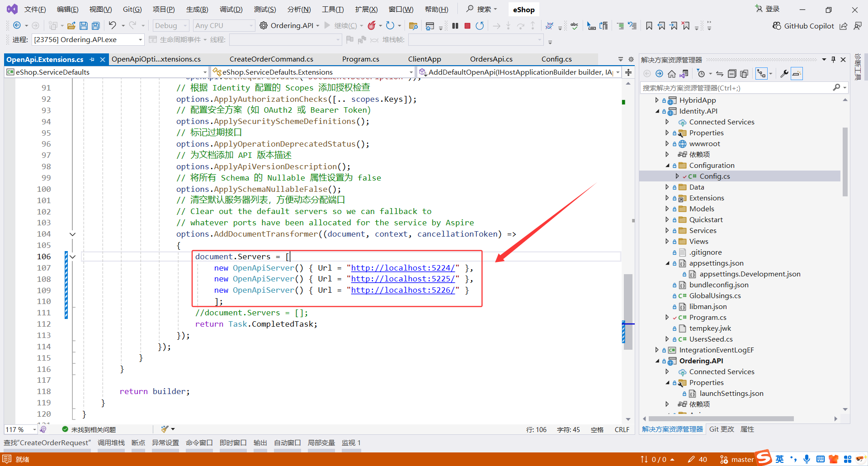This screenshot has height=466, width=868.
Task: Pause execution with the Break All button
Action: coord(455,26)
